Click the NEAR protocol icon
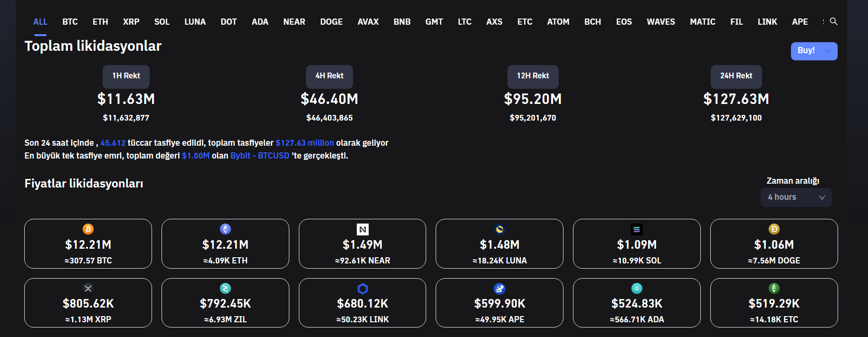This screenshot has width=868, height=337. pos(362,230)
